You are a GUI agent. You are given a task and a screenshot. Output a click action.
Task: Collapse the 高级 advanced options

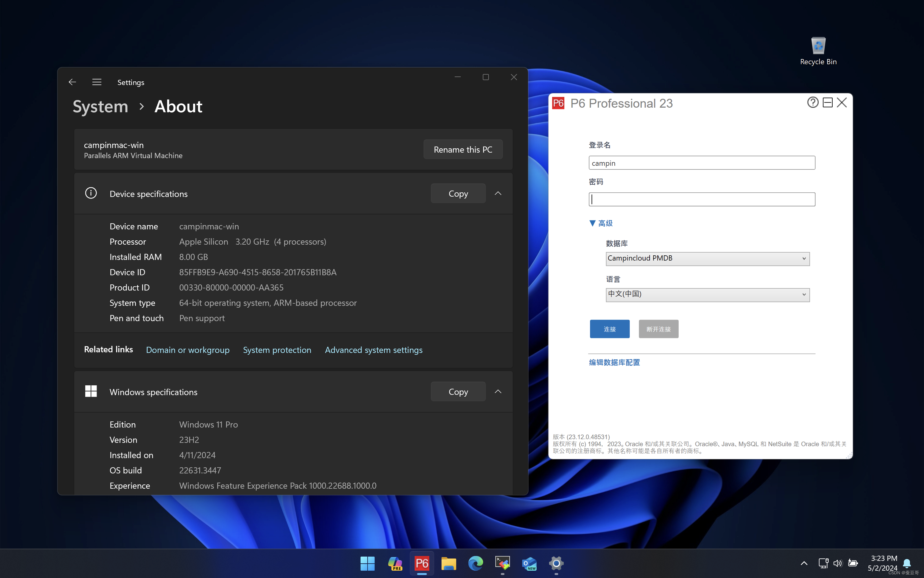click(x=601, y=223)
